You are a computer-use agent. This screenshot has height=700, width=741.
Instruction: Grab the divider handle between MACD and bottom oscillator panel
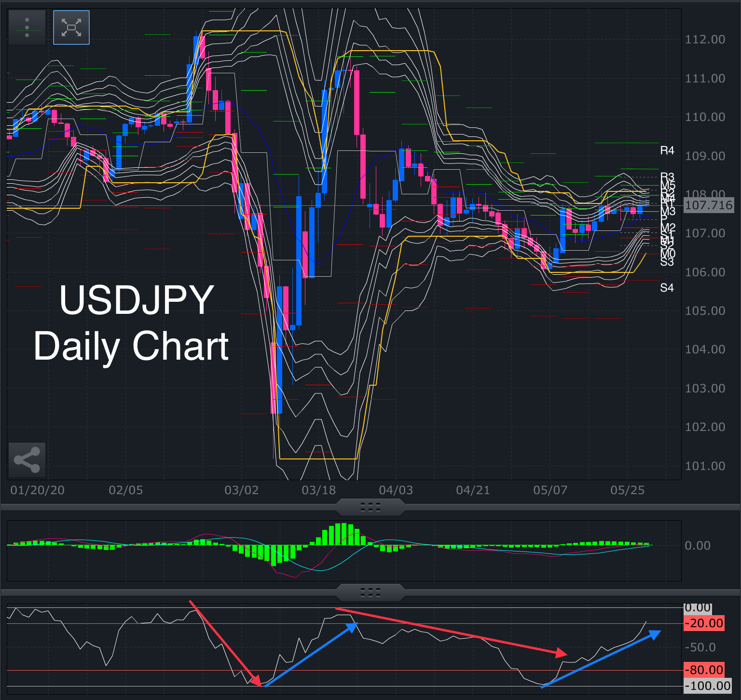click(x=370, y=592)
